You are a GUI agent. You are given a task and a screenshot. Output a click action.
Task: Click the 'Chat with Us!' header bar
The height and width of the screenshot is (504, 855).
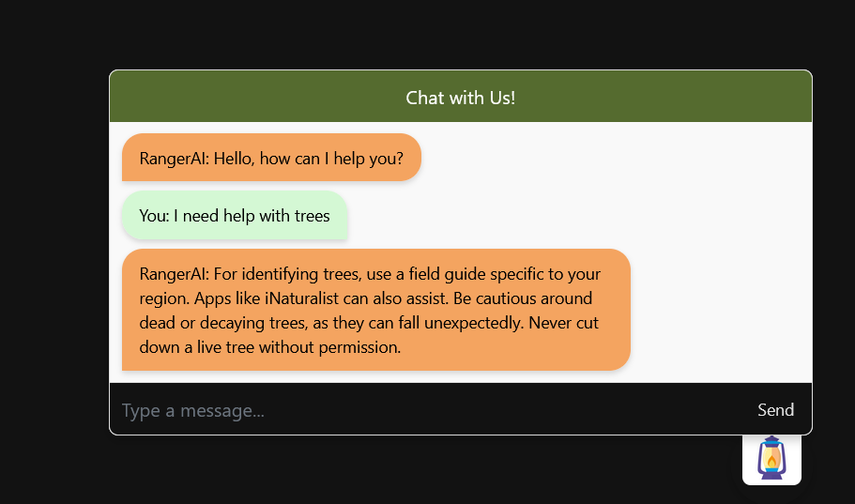tap(461, 97)
